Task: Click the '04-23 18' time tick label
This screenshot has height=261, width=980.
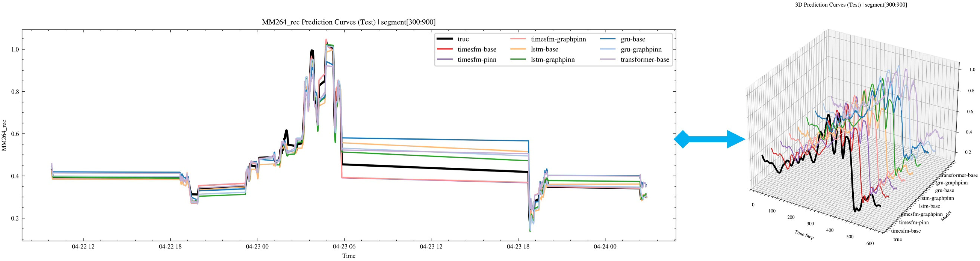Action: click(x=518, y=246)
